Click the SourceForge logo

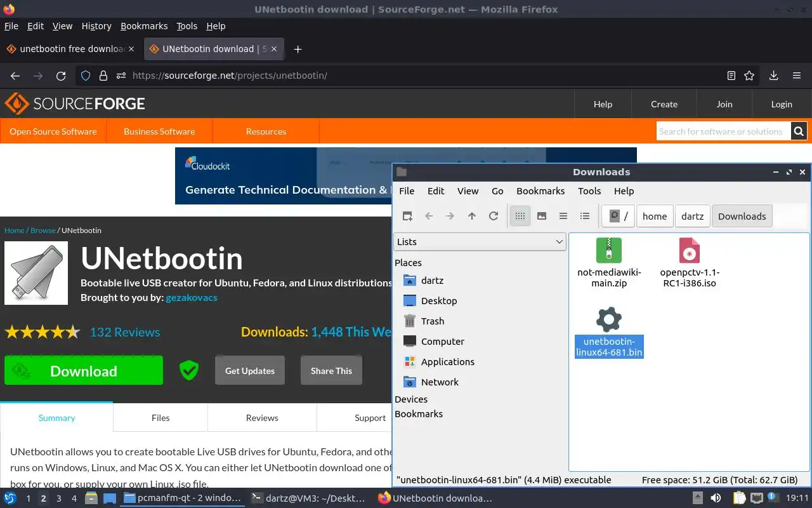[x=75, y=104]
